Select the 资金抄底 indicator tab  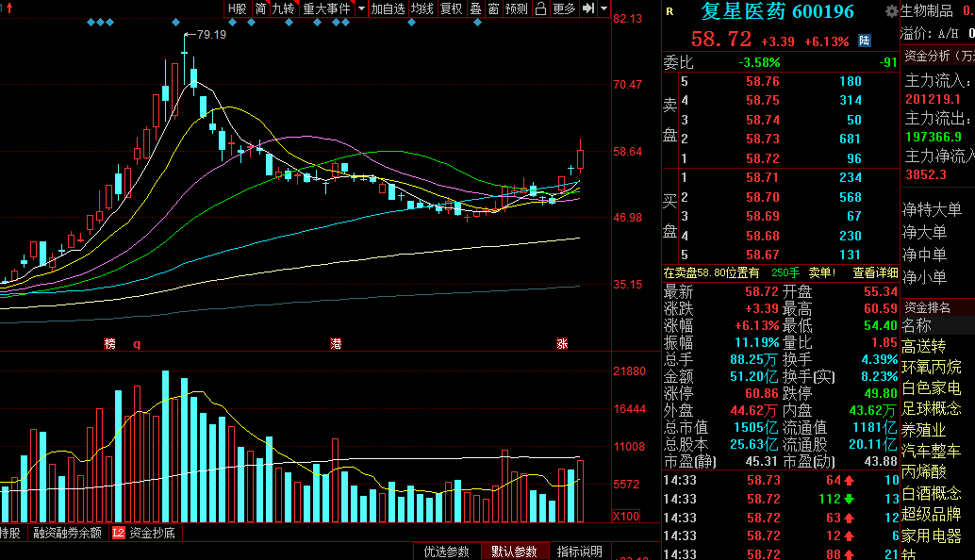tap(151, 533)
